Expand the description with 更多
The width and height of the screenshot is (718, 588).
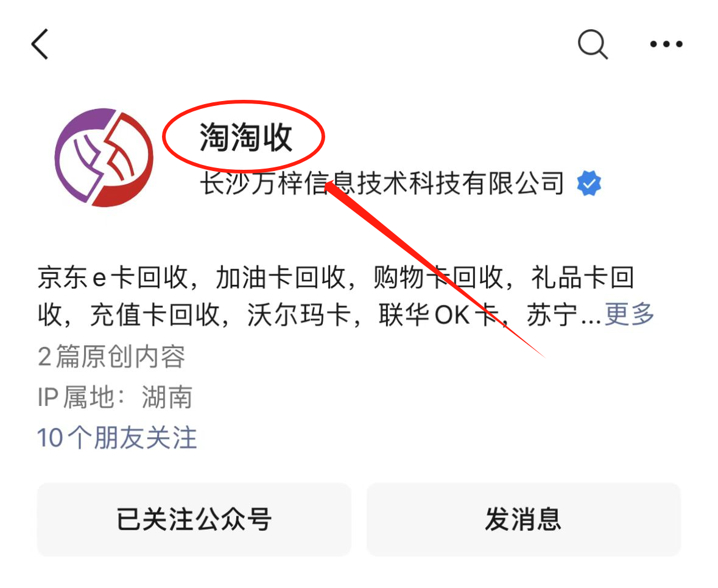coord(630,314)
